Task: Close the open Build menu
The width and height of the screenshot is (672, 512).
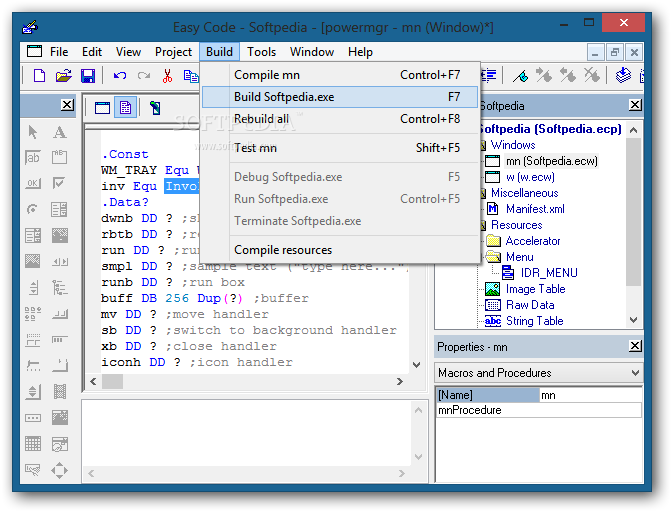Action: click(x=219, y=52)
